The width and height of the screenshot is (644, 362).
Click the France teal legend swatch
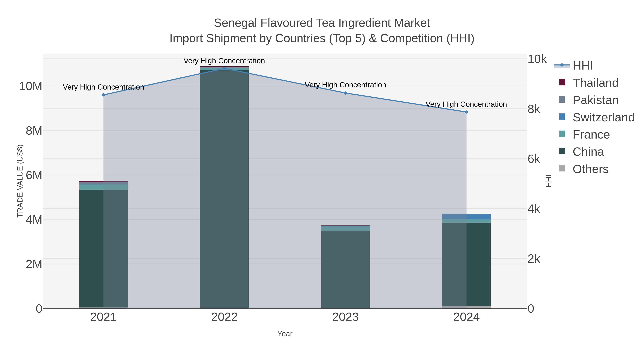562,134
